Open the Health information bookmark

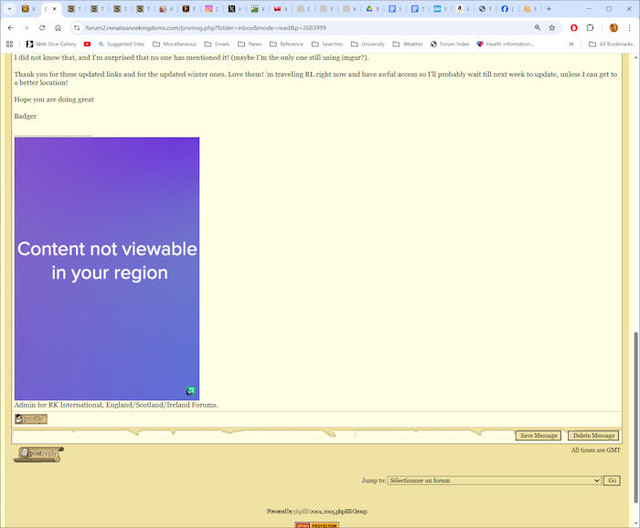click(x=505, y=44)
